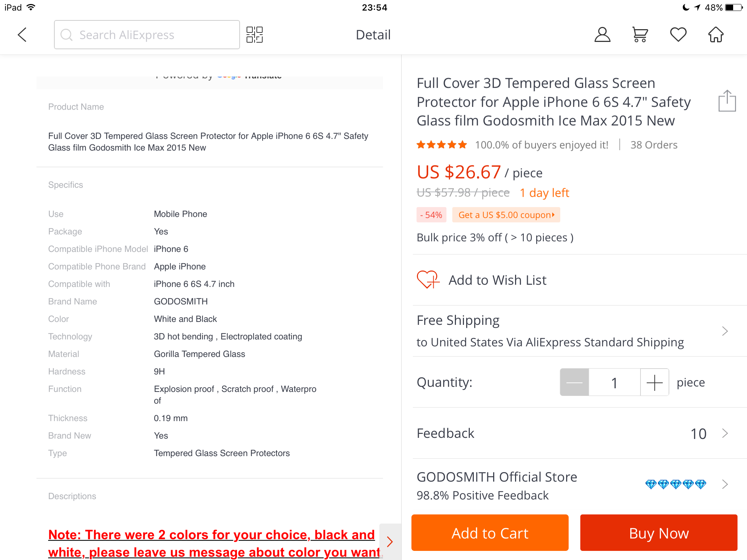Open the wish list heart icon in header
The height and width of the screenshot is (560, 747).
pos(678,35)
